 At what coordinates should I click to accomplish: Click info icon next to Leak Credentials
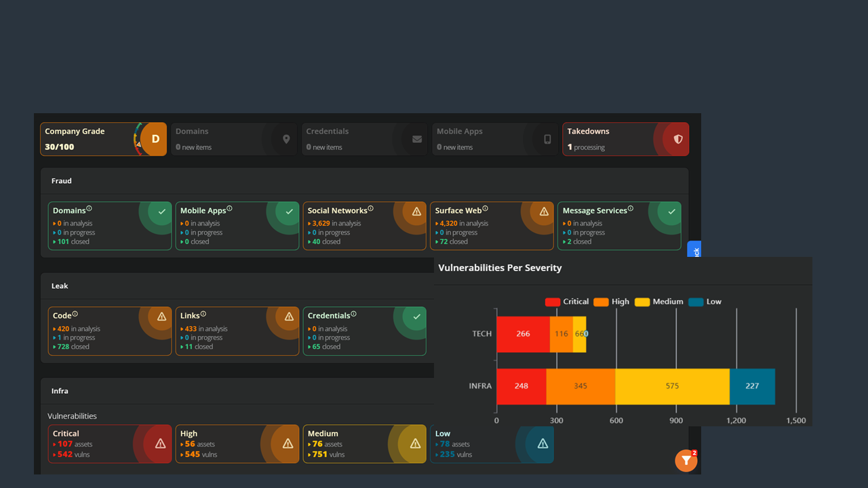point(353,314)
